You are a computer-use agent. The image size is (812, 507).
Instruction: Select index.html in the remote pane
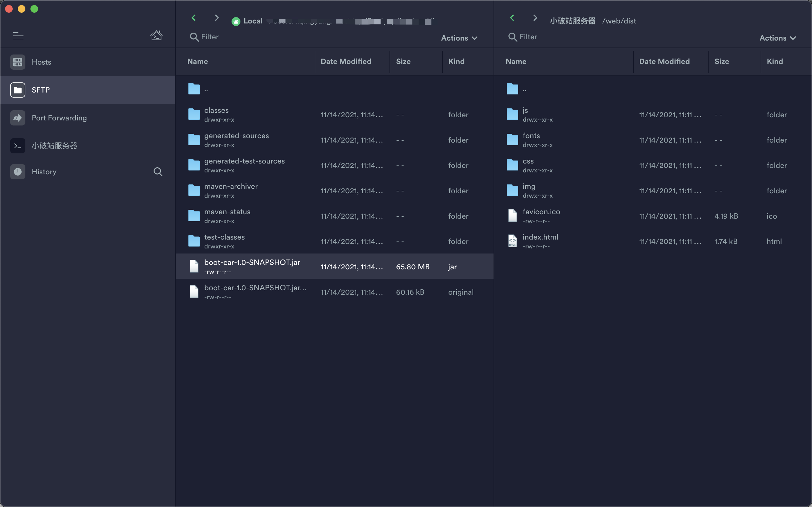[x=540, y=237]
